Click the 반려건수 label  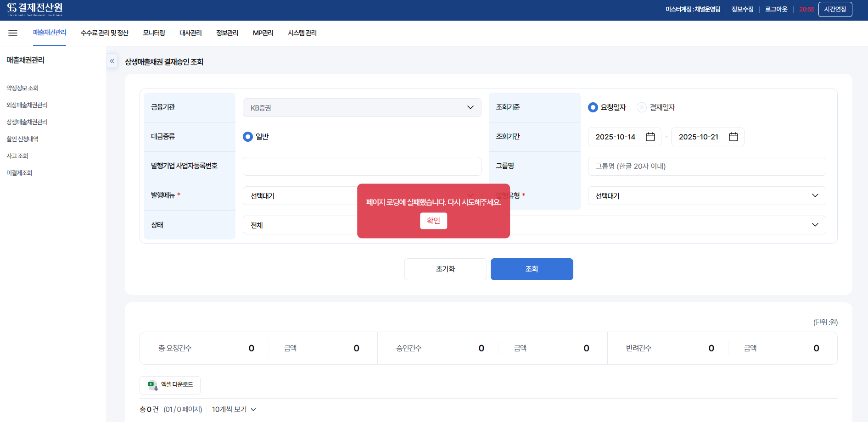point(639,348)
